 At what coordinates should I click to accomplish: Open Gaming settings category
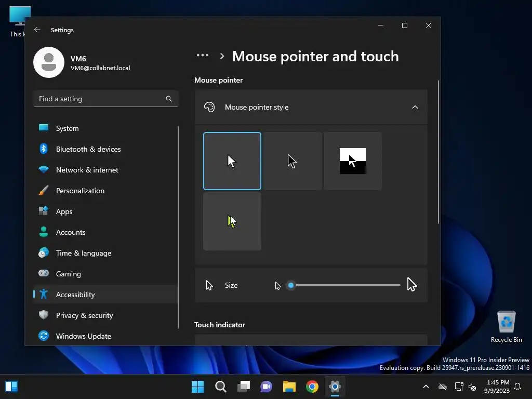click(x=105, y=273)
